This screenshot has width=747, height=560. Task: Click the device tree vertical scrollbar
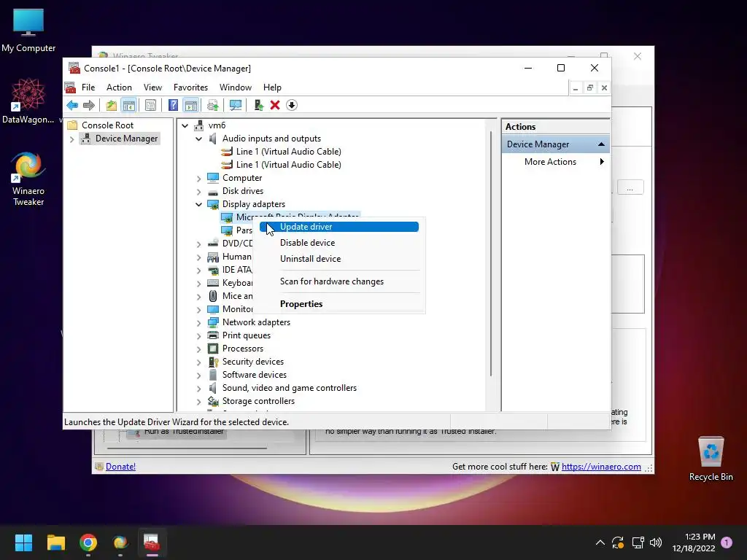pyautogui.click(x=491, y=253)
